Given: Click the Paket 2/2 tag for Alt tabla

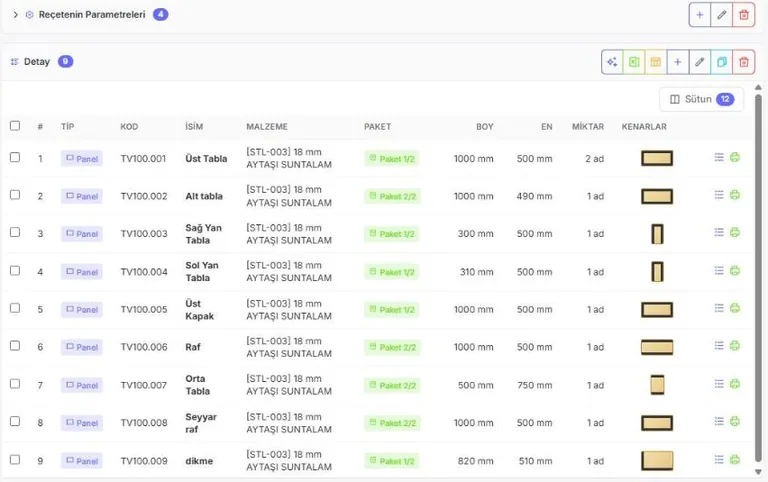Looking at the screenshot, I should (392, 196).
